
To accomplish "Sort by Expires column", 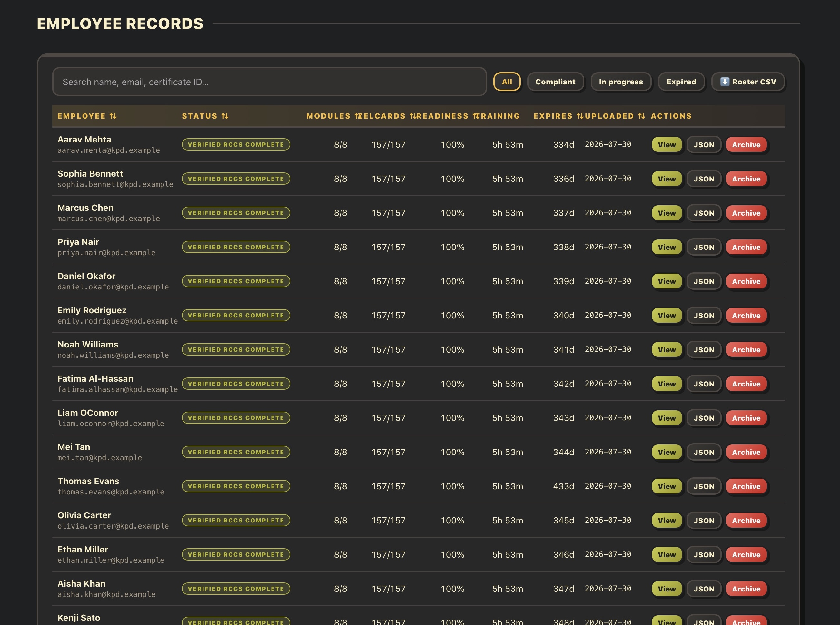I will (558, 116).
